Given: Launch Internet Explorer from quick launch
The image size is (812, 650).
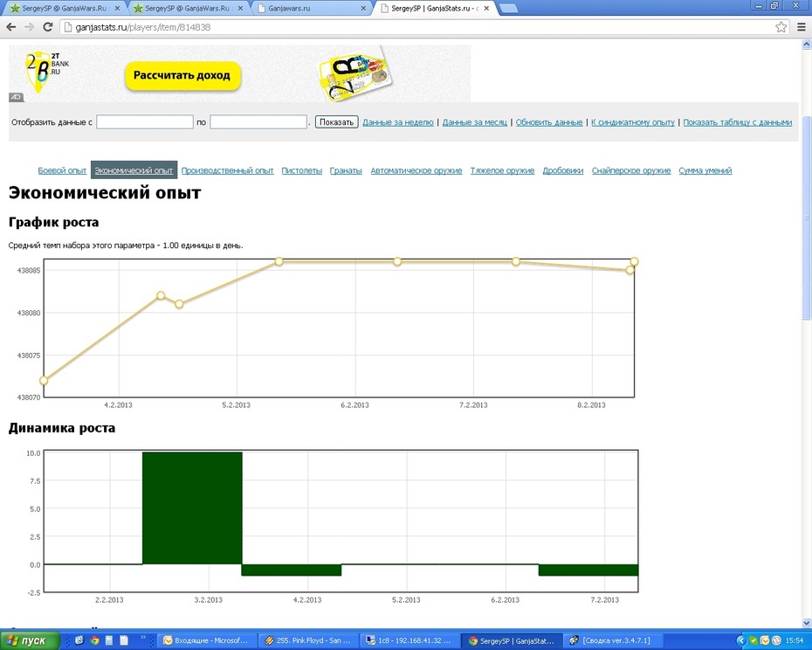Looking at the screenshot, I should tap(79, 640).
